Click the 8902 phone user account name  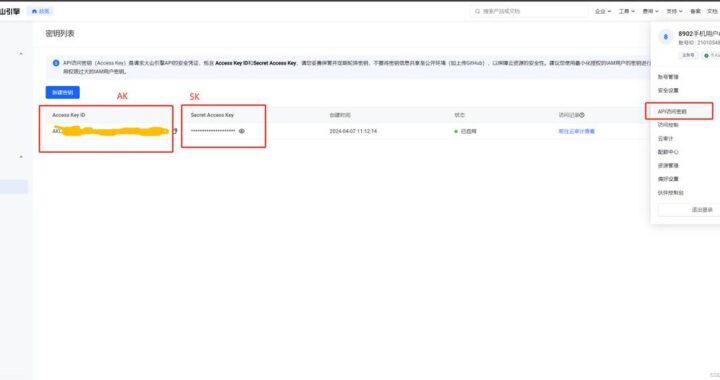pyautogui.click(x=699, y=34)
